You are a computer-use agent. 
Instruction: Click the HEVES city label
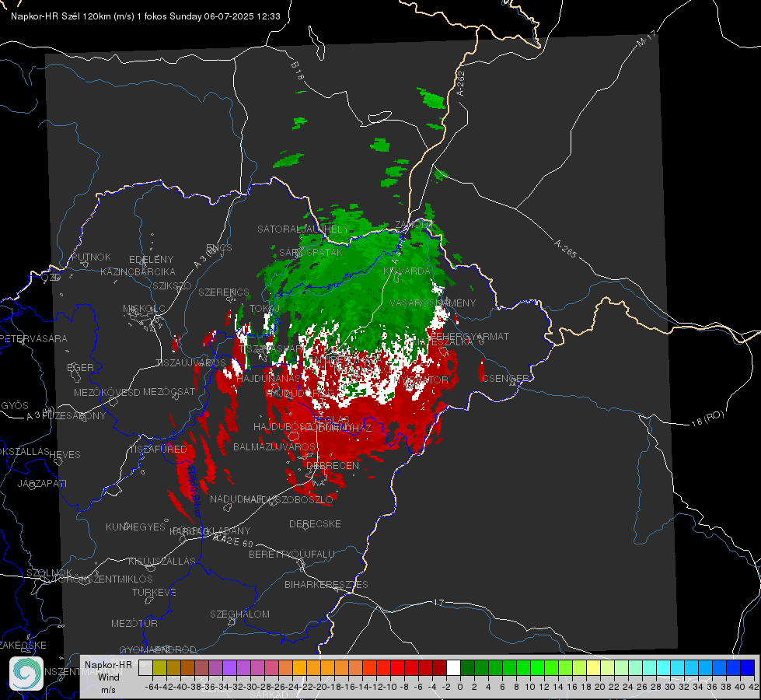click(x=65, y=455)
